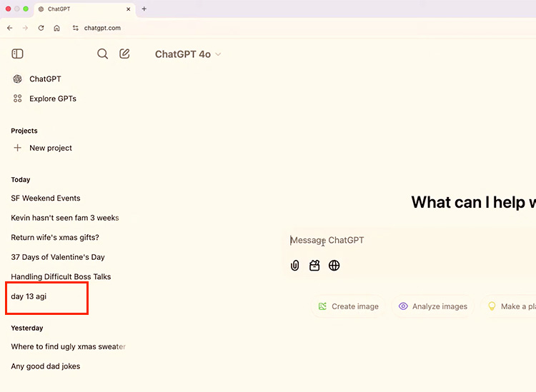The height and width of the screenshot is (392, 536).
Task: Open the tools box icon next to the paperclip
Action: tap(314, 266)
